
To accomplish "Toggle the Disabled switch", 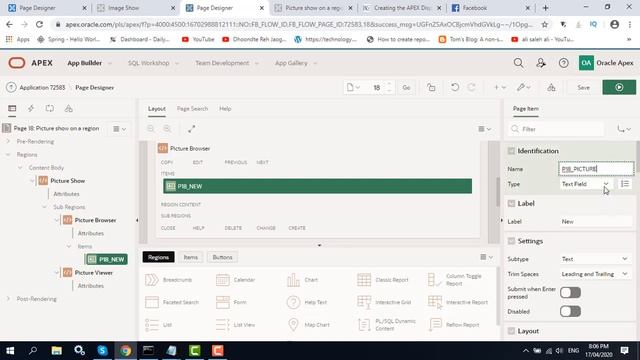I will [570, 311].
